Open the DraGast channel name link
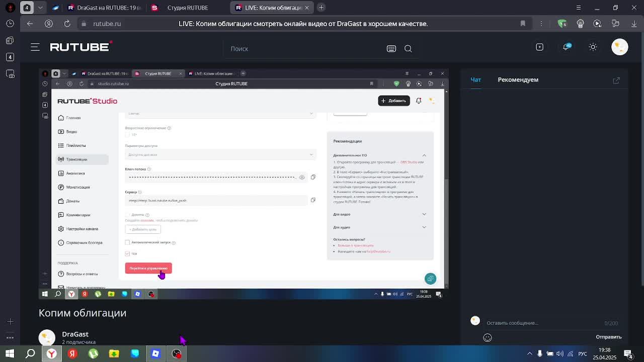The image size is (644, 362). [75, 334]
